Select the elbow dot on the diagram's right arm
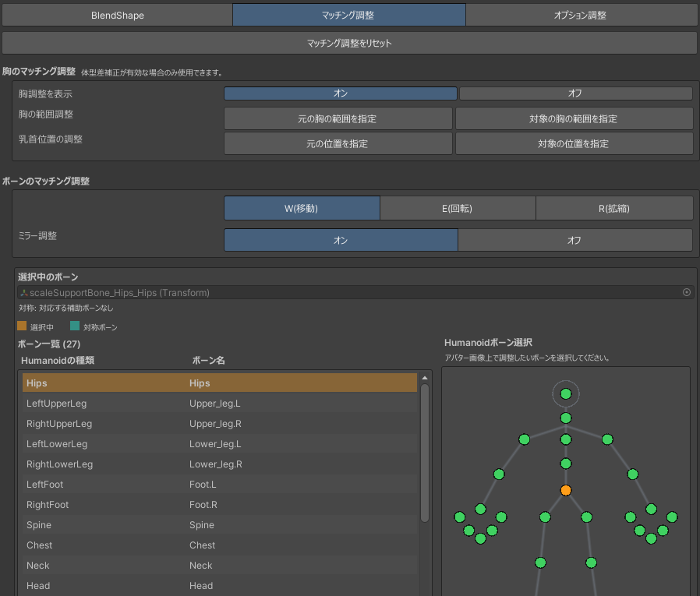This screenshot has height=596, width=700. coord(633,474)
